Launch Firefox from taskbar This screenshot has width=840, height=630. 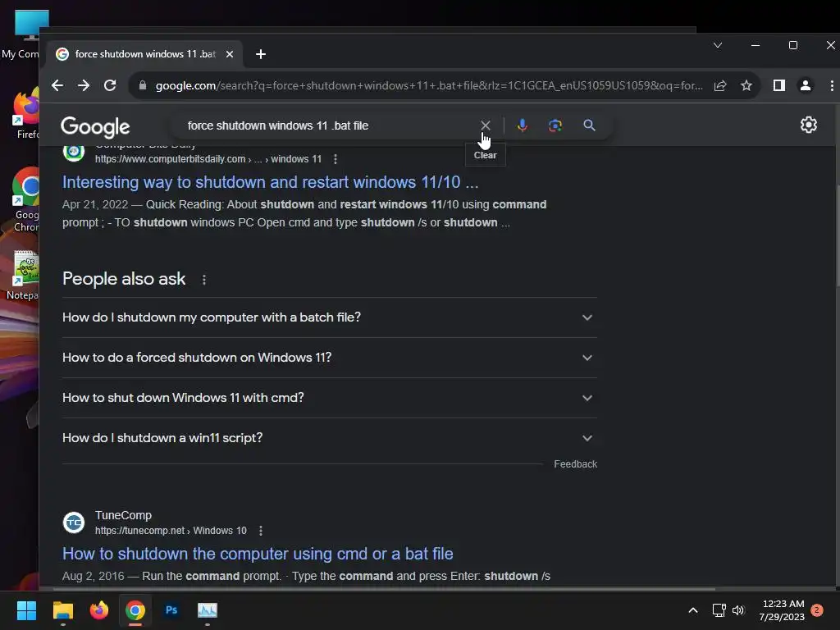coord(99,610)
